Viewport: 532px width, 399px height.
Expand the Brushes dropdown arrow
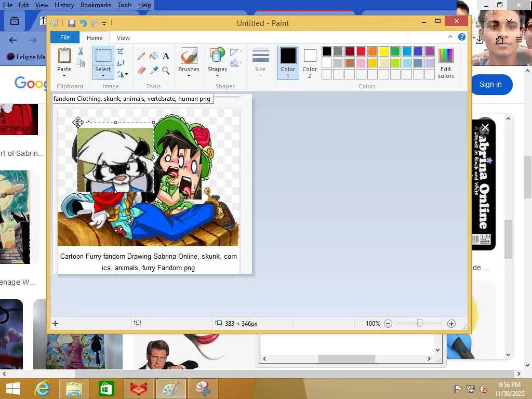189,76
